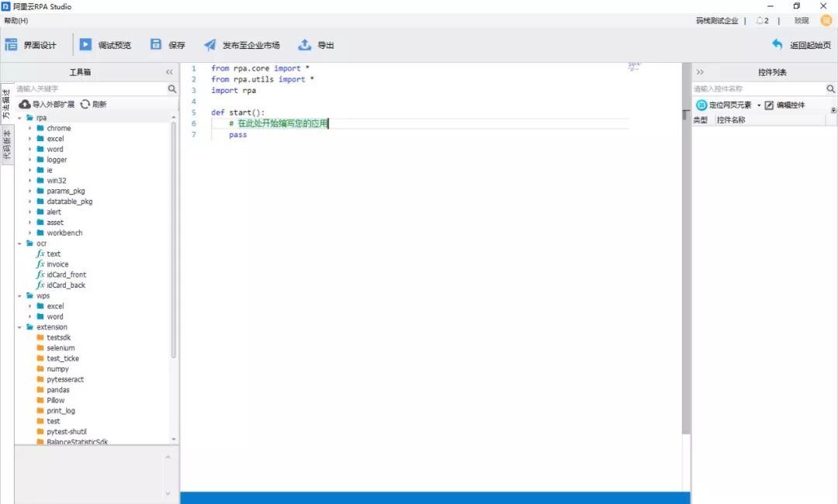Image resolution: width=838 pixels, height=504 pixels.
Task: Click 导入外部扩展 import external extension
Action: pos(47,104)
